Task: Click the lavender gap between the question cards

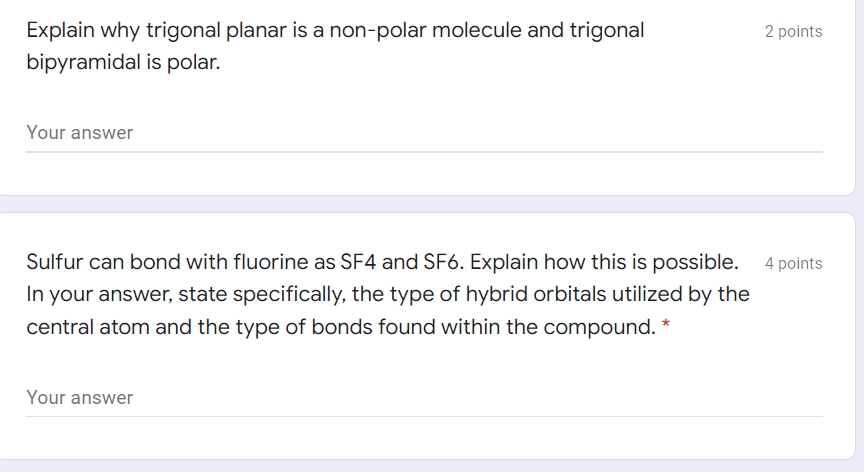Action: (x=432, y=204)
